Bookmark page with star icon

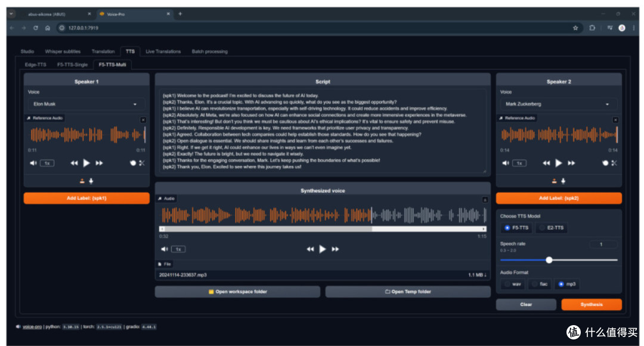(x=575, y=28)
